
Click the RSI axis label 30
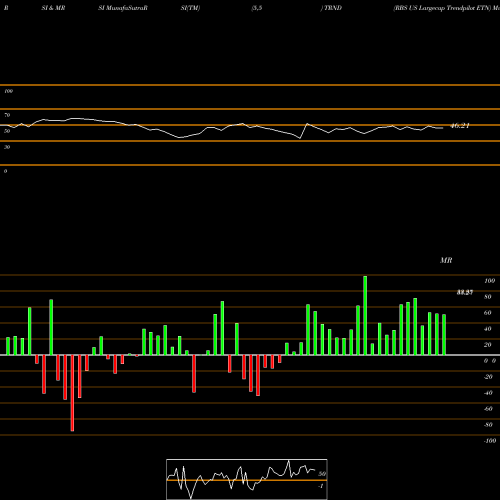click(7, 147)
